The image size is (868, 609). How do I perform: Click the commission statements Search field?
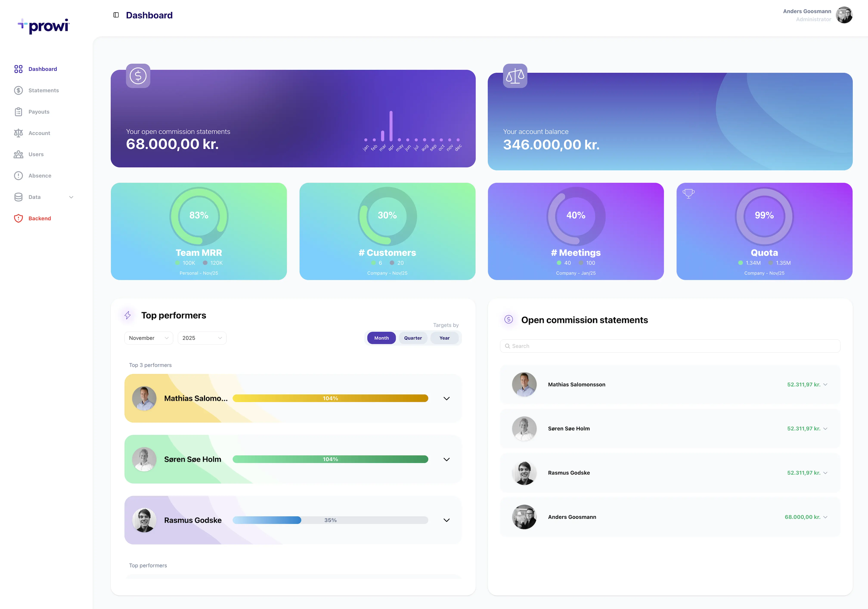670,346
